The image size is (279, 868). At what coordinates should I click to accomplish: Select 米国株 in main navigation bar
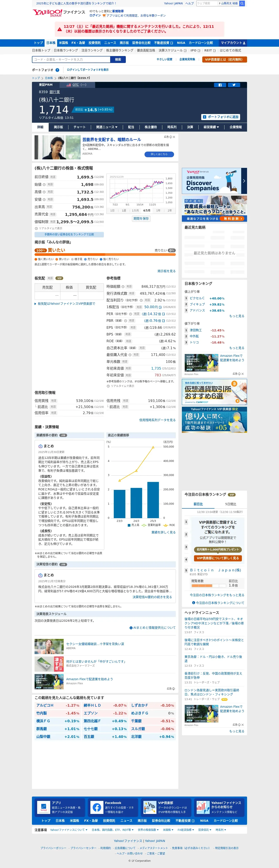(63, 43)
